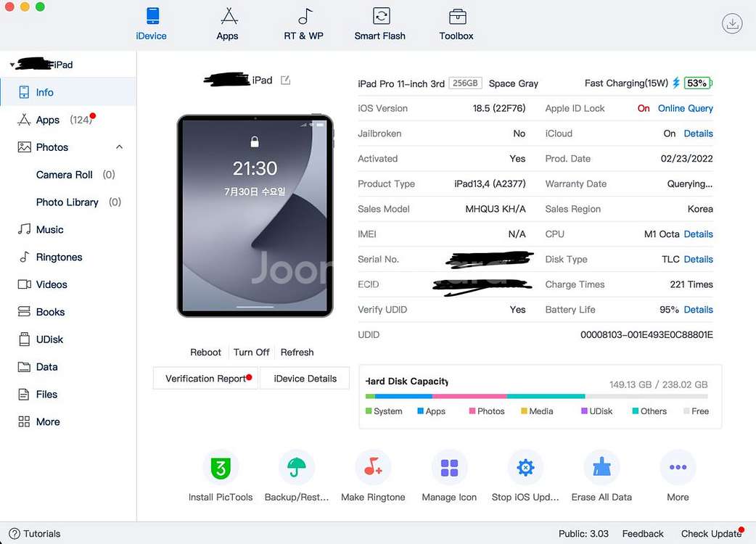The image size is (756, 544).
Task: Open the downloads manager icon
Action: tap(732, 23)
